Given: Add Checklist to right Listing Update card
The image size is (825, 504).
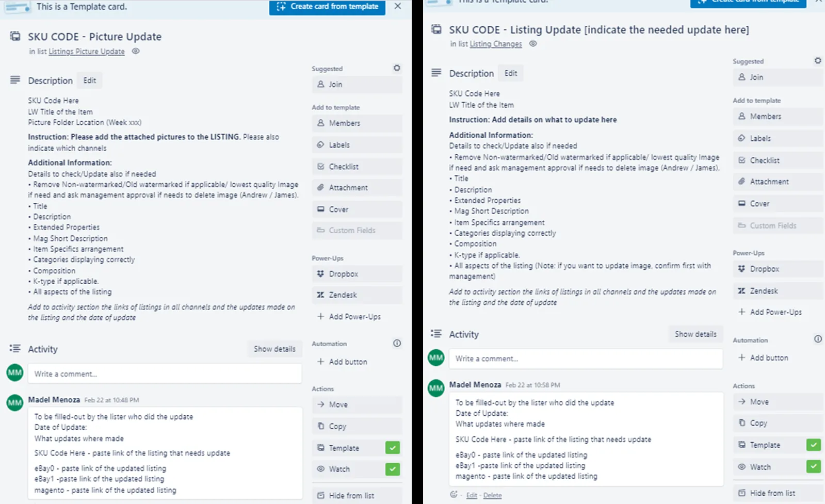Looking at the screenshot, I should click(778, 160).
